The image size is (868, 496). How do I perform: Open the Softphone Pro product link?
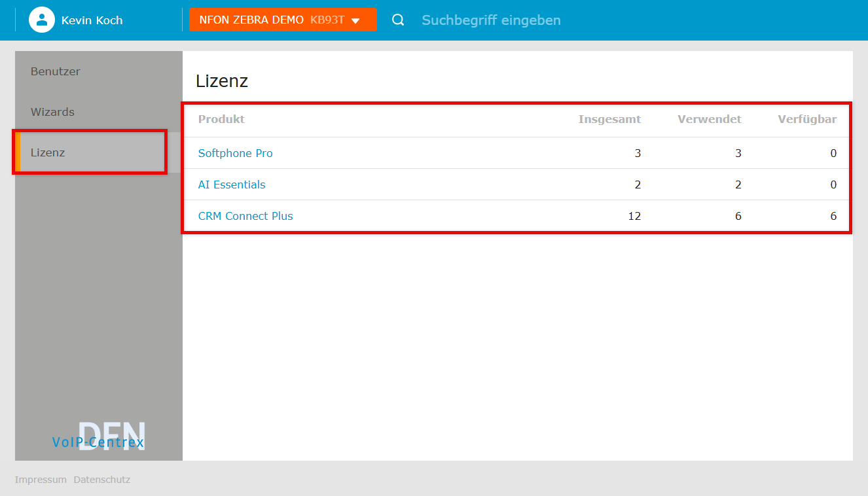(235, 153)
